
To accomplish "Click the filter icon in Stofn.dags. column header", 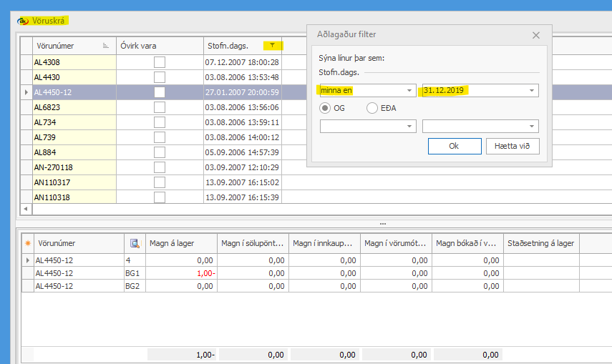I will tap(272, 46).
